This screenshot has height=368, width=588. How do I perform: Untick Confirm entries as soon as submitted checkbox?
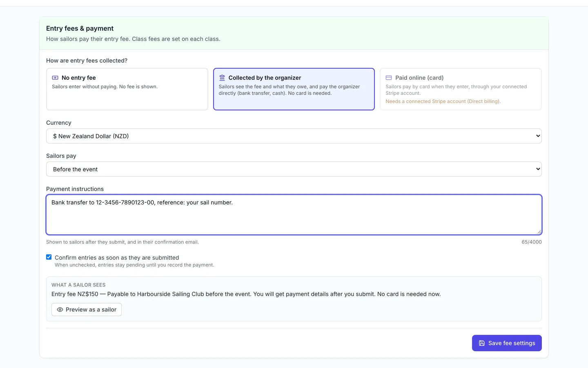point(49,257)
